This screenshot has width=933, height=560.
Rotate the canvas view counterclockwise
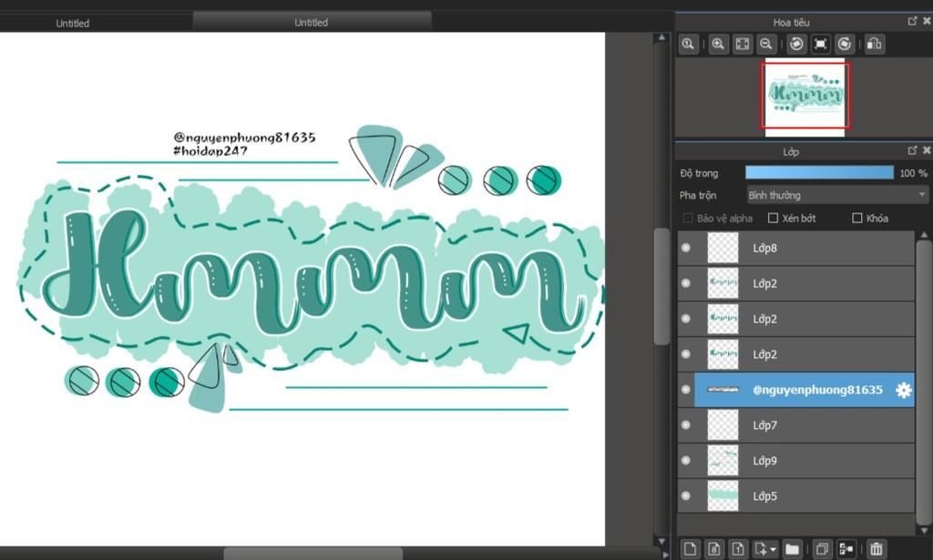(x=796, y=44)
